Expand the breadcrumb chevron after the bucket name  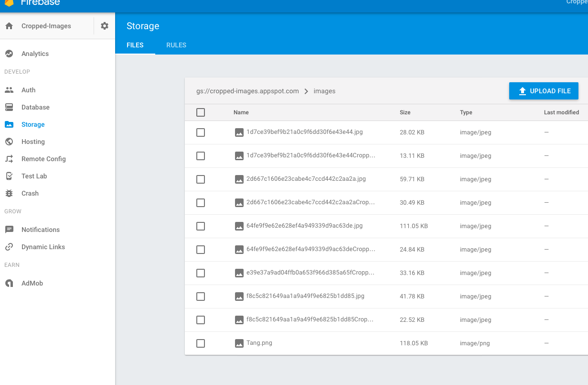point(306,91)
